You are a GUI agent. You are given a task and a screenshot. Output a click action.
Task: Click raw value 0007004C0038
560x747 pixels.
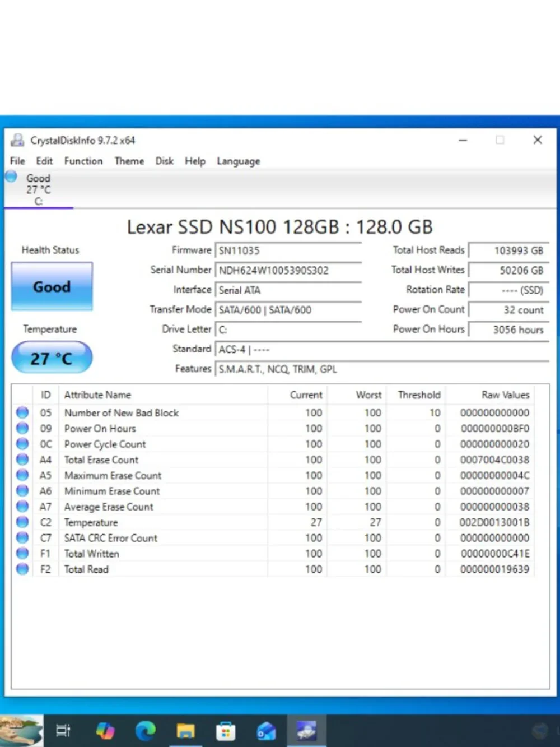[x=494, y=460]
